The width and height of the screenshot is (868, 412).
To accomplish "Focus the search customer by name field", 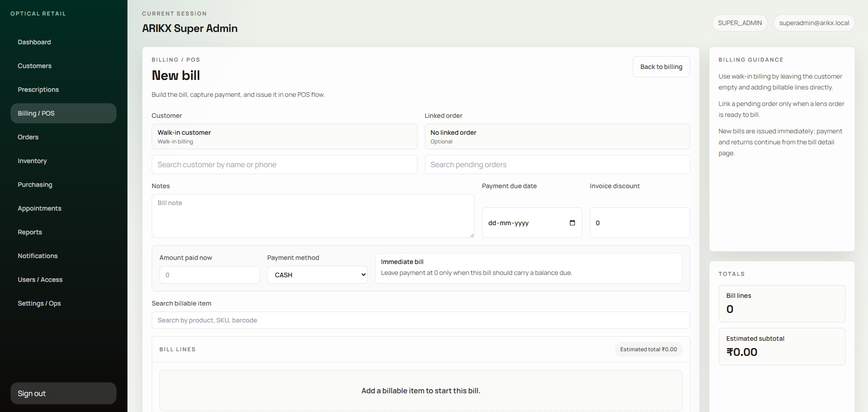I will 284,164.
